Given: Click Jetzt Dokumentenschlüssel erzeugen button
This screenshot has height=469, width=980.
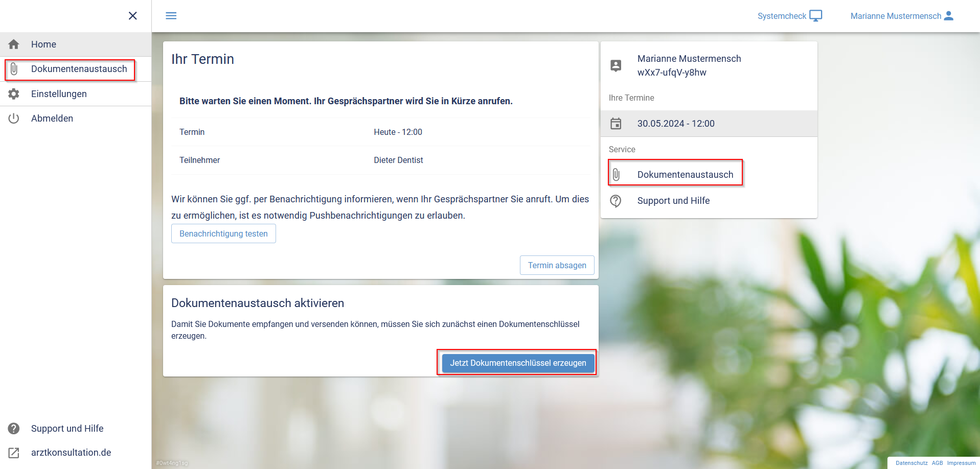Looking at the screenshot, I should pyautogui.click(x=518, y=363).
